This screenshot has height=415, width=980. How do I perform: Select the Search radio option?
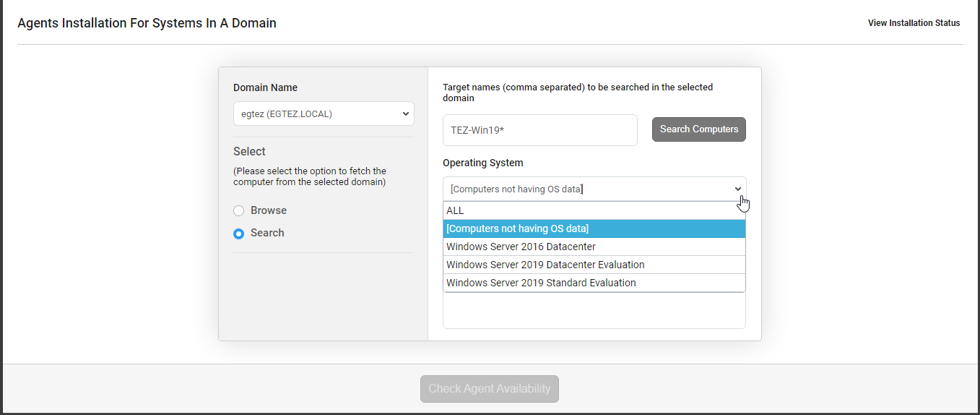pyautogui.click(x=238, y=234)
